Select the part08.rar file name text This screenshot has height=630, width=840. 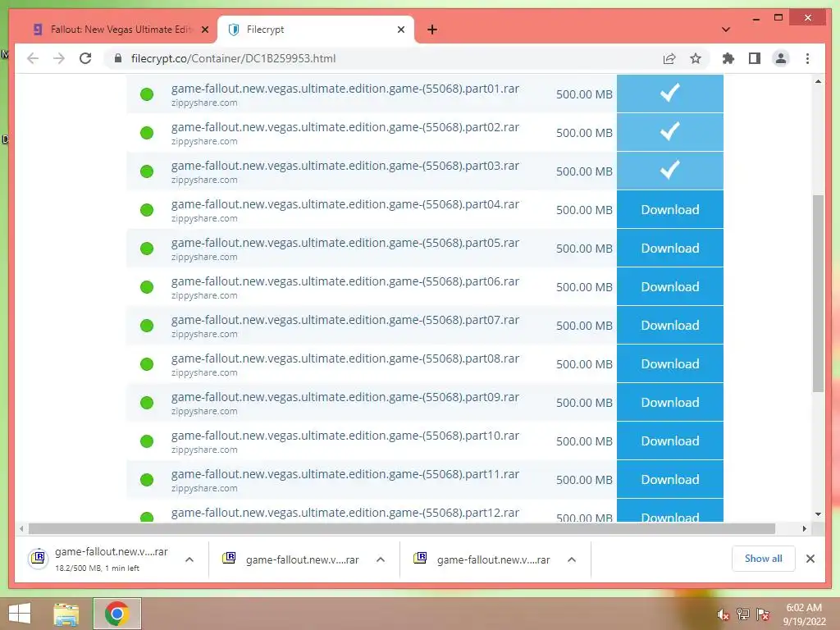pos(345,358)
